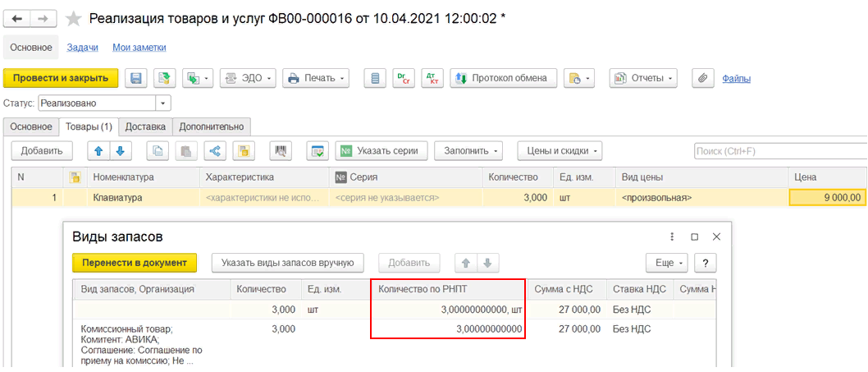Click the DtKt postings icon
Screen dimensions: 868x372
(432, 78)
